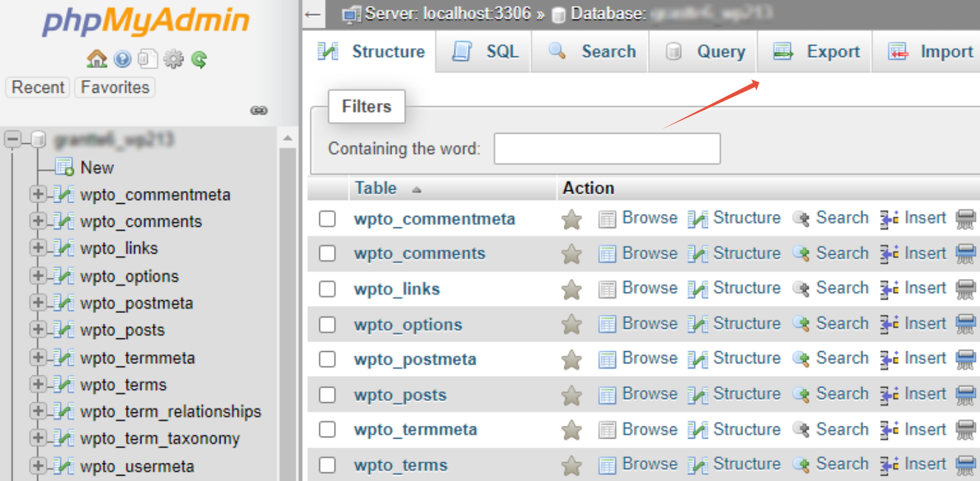
Task: Open the Export tab
Action: coord(815,52)
